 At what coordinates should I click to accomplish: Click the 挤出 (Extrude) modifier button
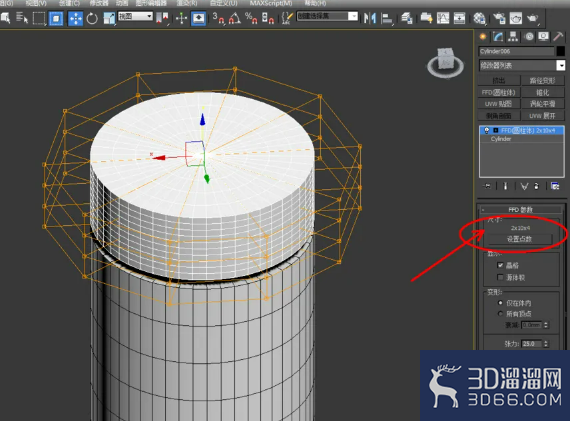coord(499,80)
